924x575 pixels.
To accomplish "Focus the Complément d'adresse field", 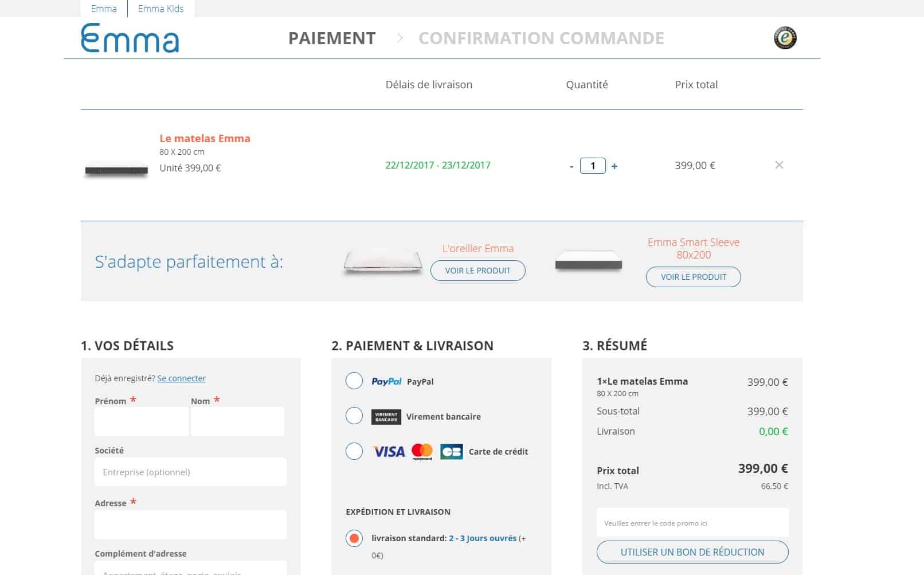I will click(190, 569).
